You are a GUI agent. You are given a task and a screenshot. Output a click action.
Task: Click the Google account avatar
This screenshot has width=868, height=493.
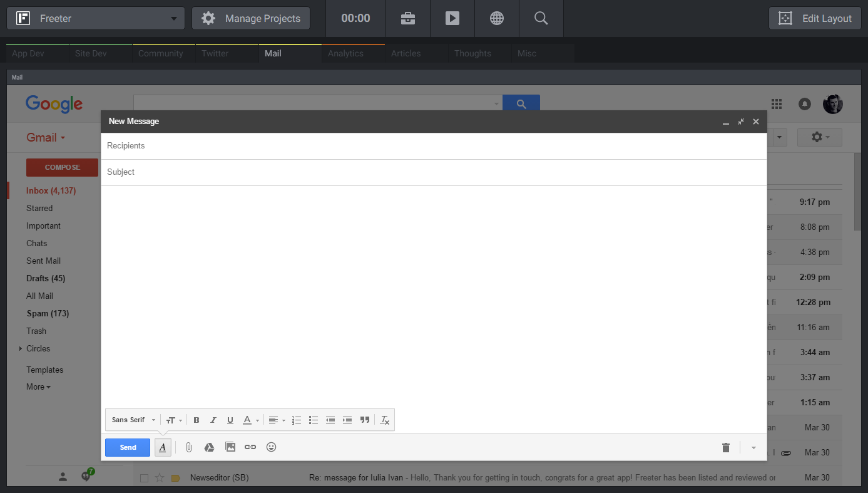[x=833, y=104]
